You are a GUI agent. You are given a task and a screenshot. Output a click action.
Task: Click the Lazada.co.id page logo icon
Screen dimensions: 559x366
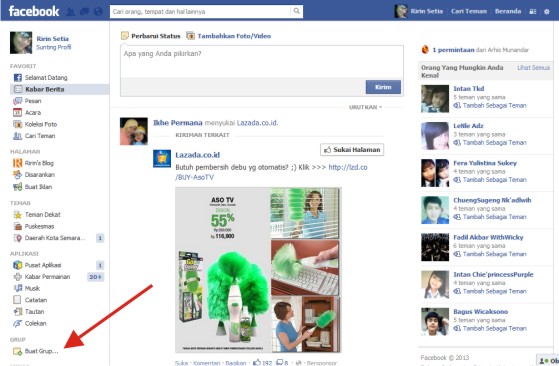tap(162, 158)
